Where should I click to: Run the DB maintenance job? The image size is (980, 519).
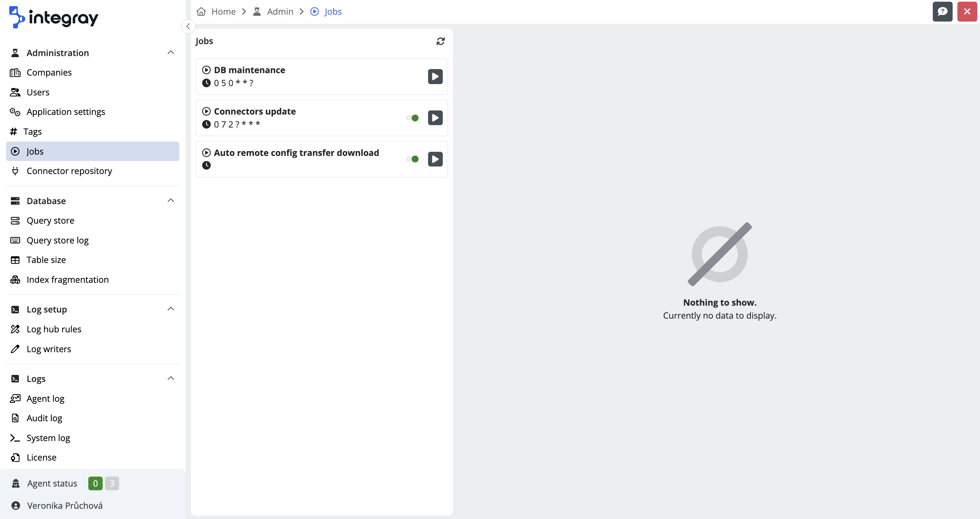435,77
